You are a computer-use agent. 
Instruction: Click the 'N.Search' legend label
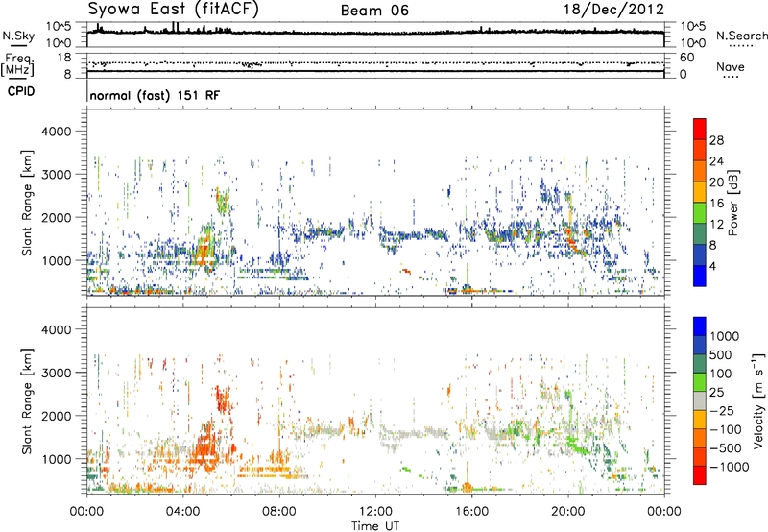pyautogui.click(x=742, y=36)
